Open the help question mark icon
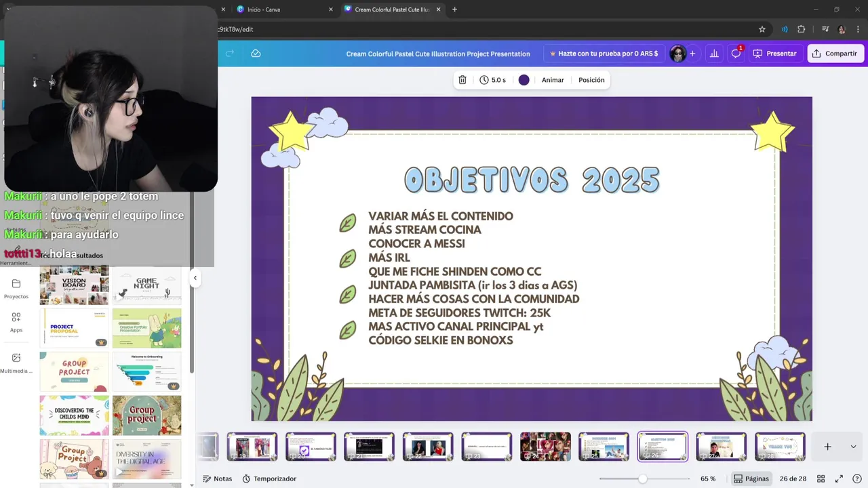The image size is (868, 488). tap(857, 479)
